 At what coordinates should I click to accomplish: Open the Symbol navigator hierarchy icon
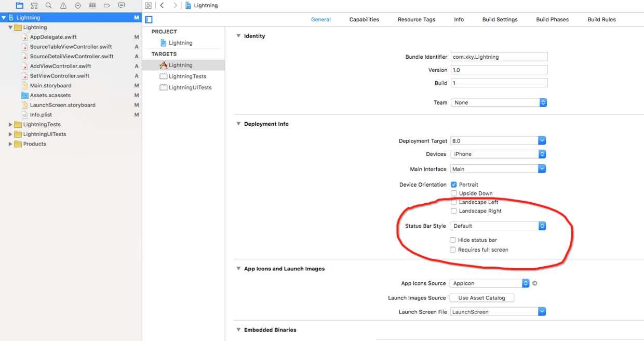click(34, 6)
